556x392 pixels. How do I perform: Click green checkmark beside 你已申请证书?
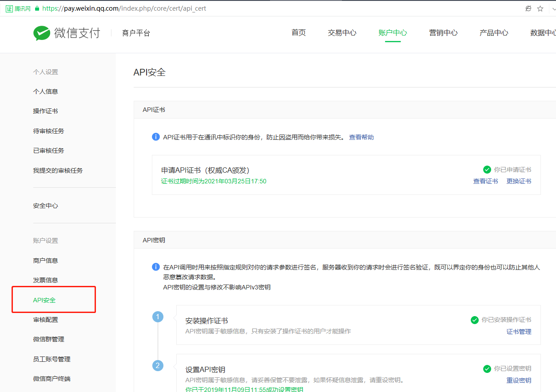[x=487, y=170]
